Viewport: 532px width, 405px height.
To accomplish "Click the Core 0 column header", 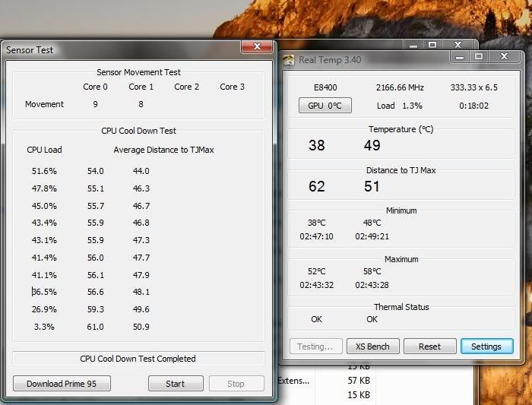I will point(95,87).
